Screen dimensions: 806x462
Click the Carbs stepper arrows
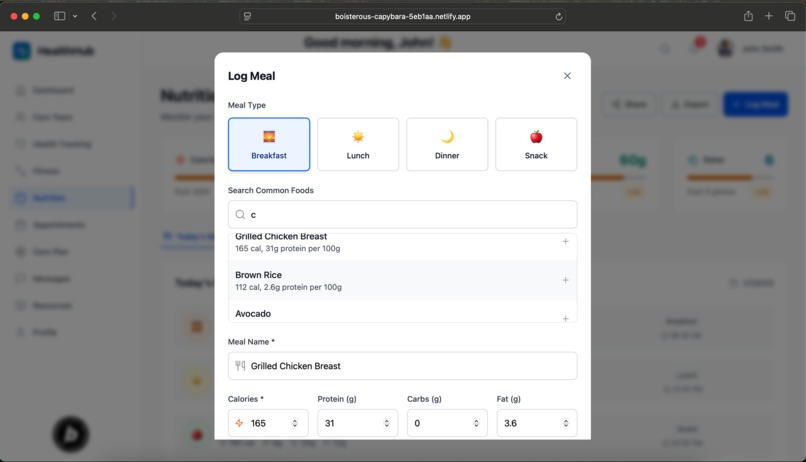[476, 423]
